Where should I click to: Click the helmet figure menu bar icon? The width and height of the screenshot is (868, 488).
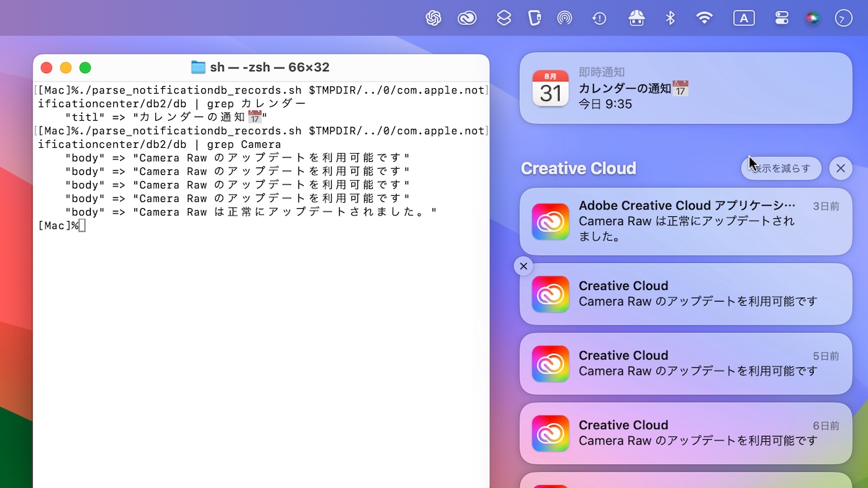(x=636, y=18)
